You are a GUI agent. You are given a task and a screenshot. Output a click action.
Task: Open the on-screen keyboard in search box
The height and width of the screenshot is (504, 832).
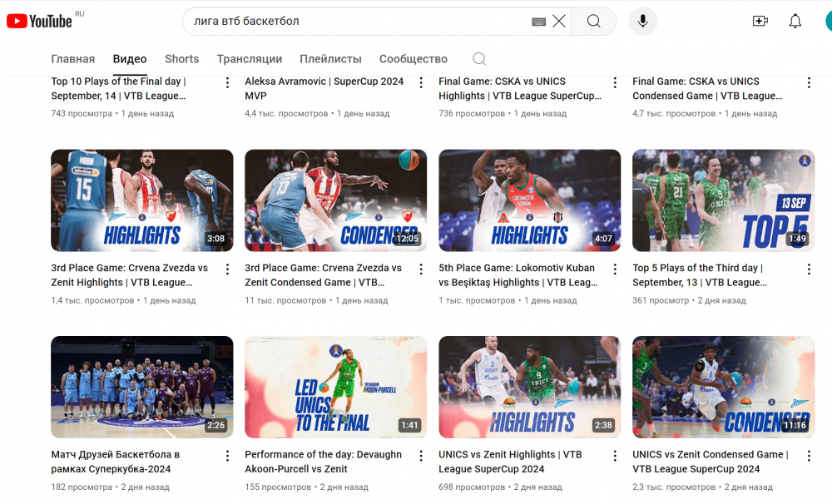538,22
